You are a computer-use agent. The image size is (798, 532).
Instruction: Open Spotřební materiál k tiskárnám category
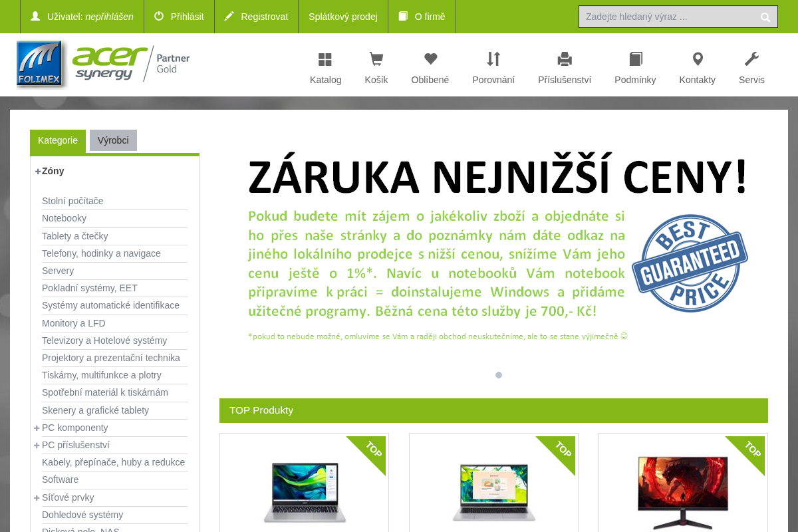coord(105,392)
